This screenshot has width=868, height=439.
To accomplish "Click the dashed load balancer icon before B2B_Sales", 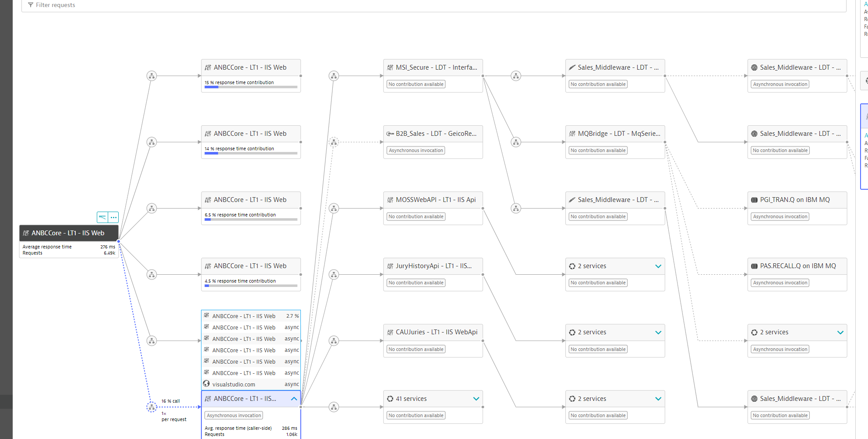I will 334,142.
